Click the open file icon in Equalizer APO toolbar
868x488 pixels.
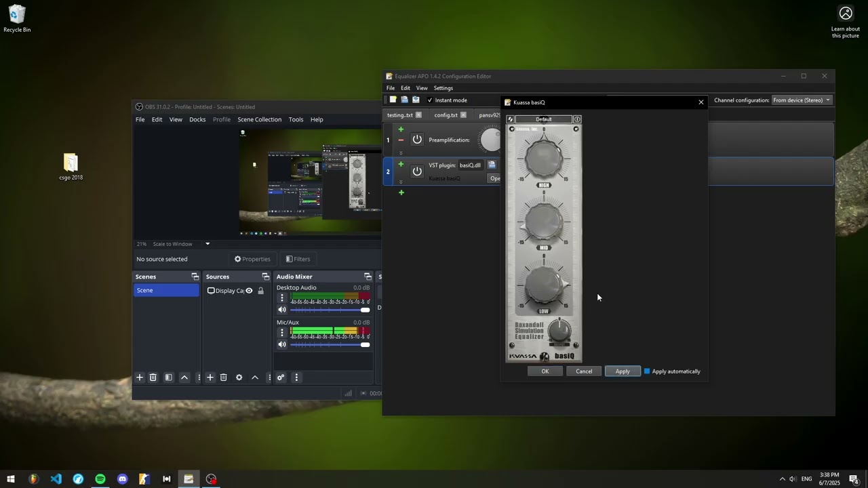[404, 100]
